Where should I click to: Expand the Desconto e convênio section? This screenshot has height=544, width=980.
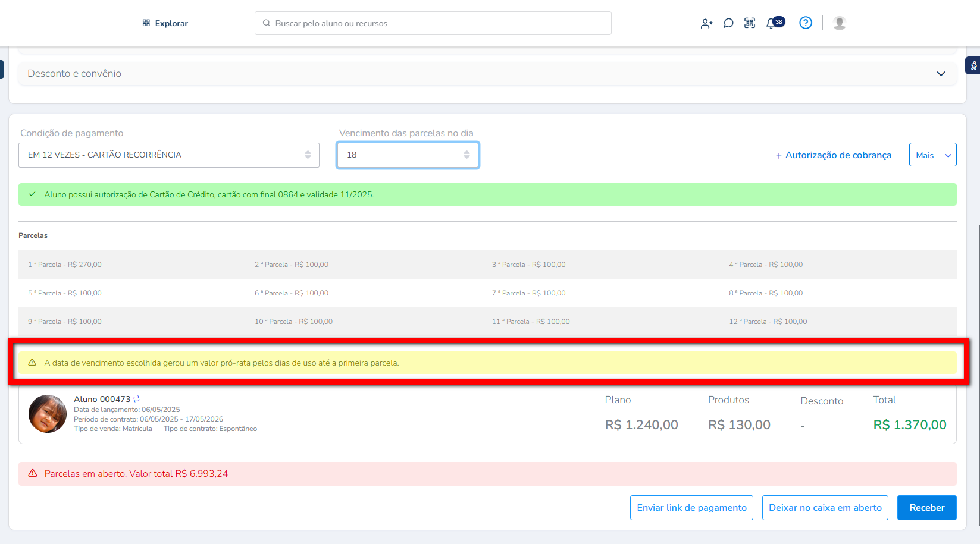[487, 73]
